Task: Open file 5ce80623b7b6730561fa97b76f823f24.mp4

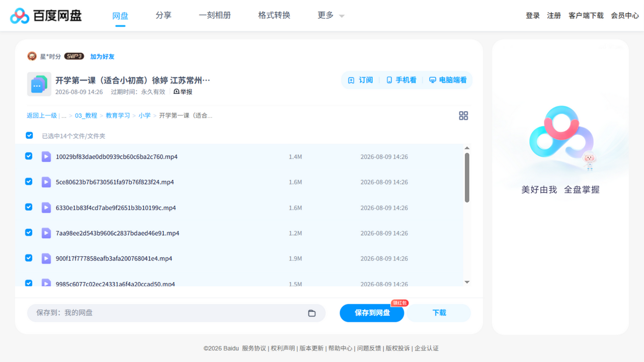Action: (x=115, y=182)
